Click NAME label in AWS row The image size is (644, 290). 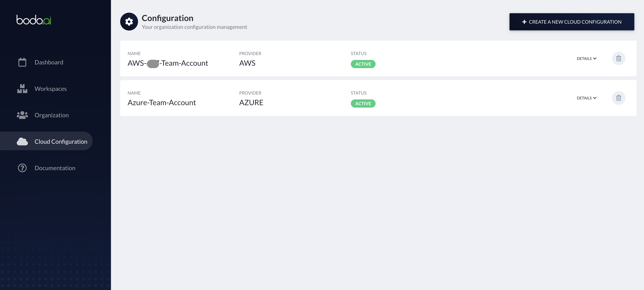pos(134,54)
